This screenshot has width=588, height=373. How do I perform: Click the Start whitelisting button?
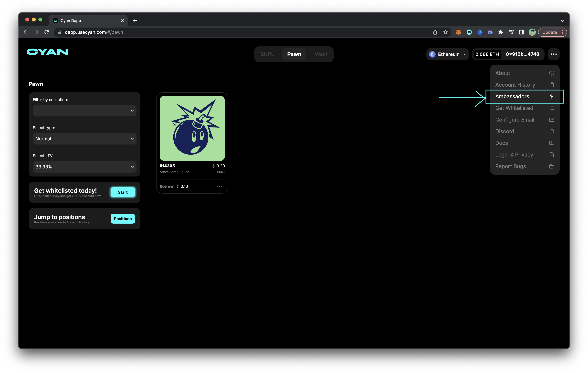(x=123, y=192)
